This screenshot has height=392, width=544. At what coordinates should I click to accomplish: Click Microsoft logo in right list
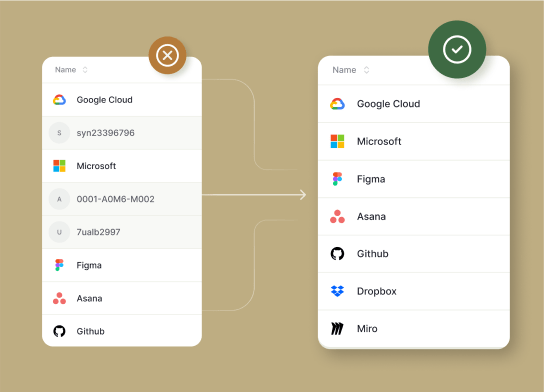pyautogui.click(x=337, y=141)
